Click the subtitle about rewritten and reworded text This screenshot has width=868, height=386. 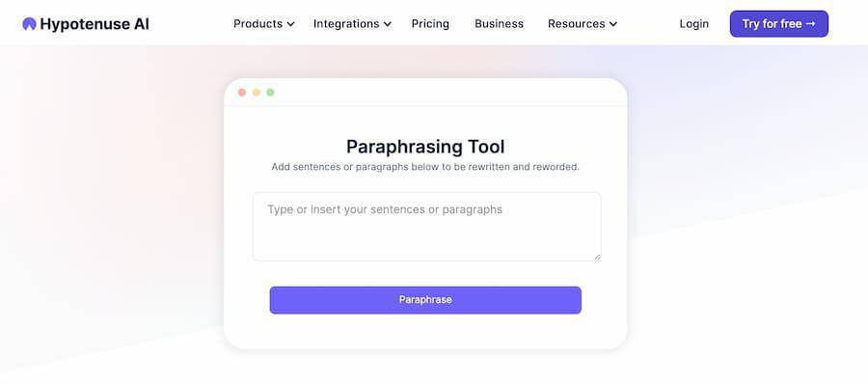coord(425,167)
